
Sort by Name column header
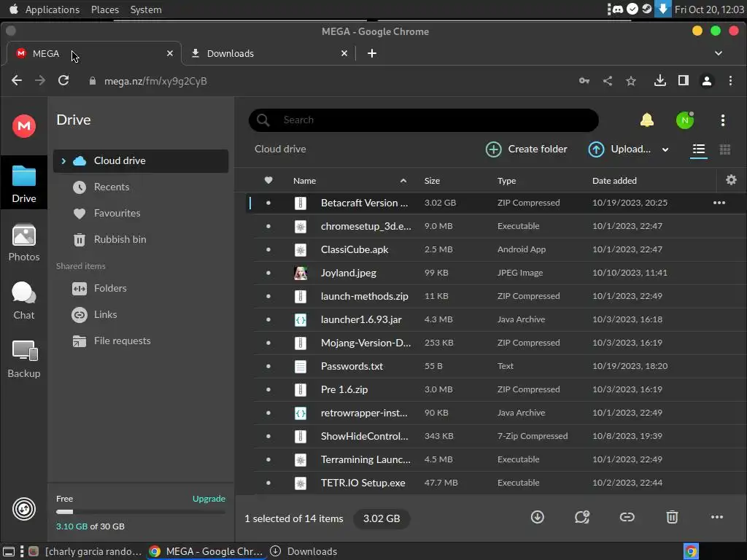click(x=304, y=181)
